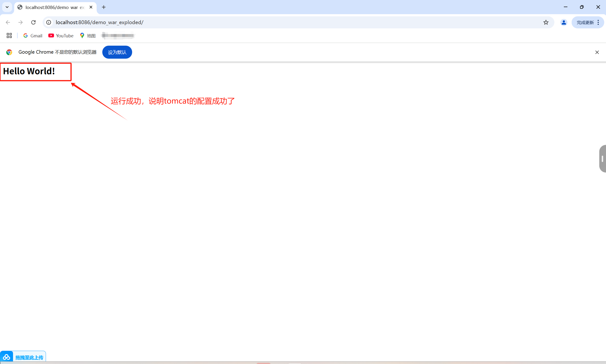
Task: View site information icon in address bar
Action: 49,22
